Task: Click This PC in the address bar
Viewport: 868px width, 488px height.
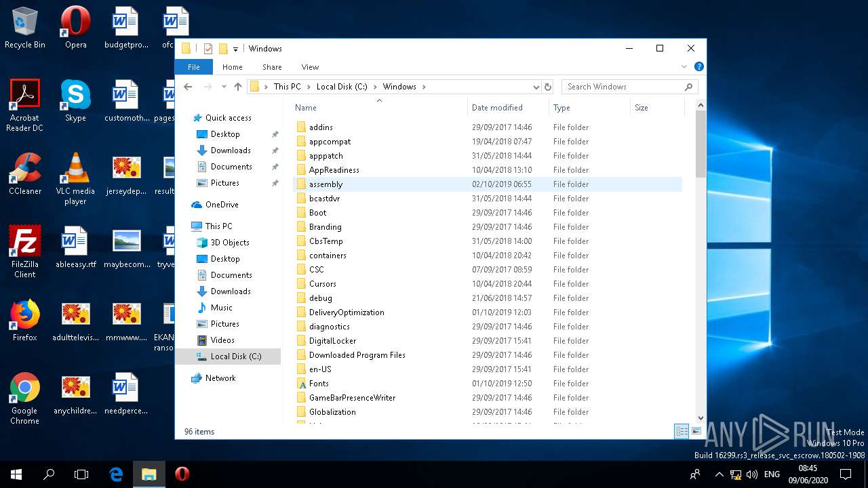Action: [x=287, y=87]
